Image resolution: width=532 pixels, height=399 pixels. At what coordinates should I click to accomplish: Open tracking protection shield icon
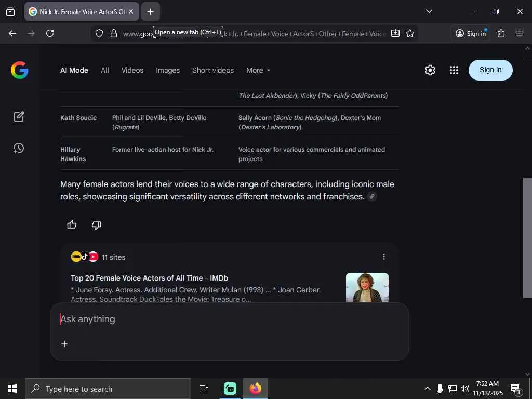[99, 33]
